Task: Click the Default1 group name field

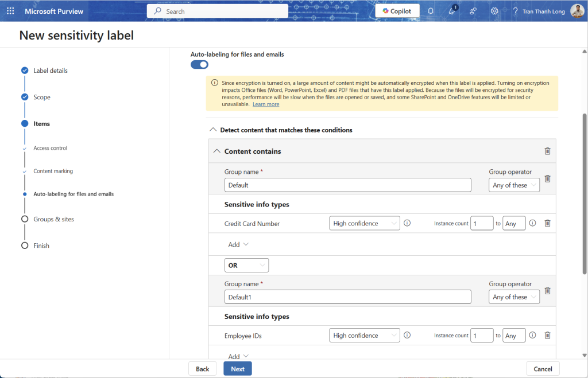Action: 347,297
